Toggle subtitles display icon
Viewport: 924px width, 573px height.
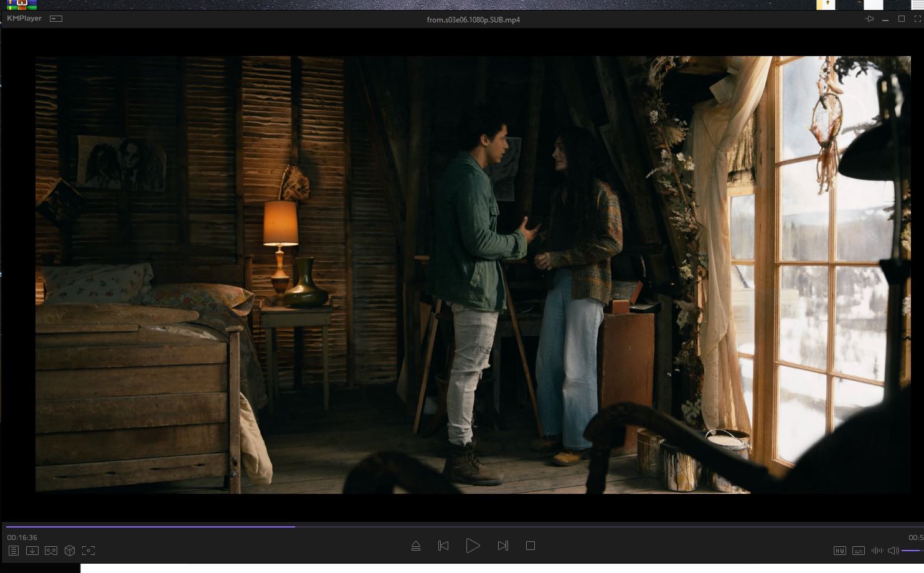point(859,551)
